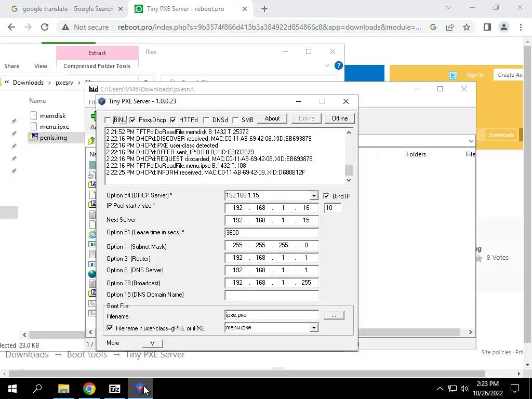Screen dimensions: 532x399
Task: Click the 7-Zip horizontal scrollbar right arrow
Action: pos(470,332)
